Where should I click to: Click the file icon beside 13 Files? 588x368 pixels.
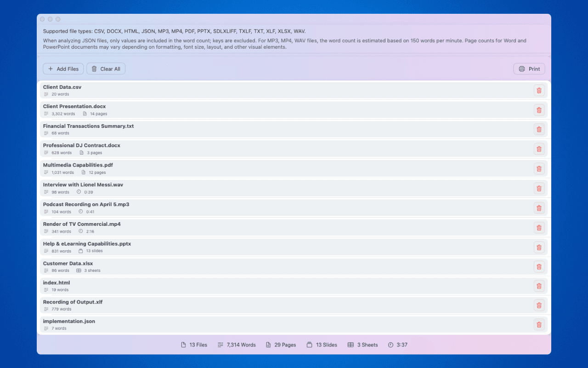click(183, 345)
